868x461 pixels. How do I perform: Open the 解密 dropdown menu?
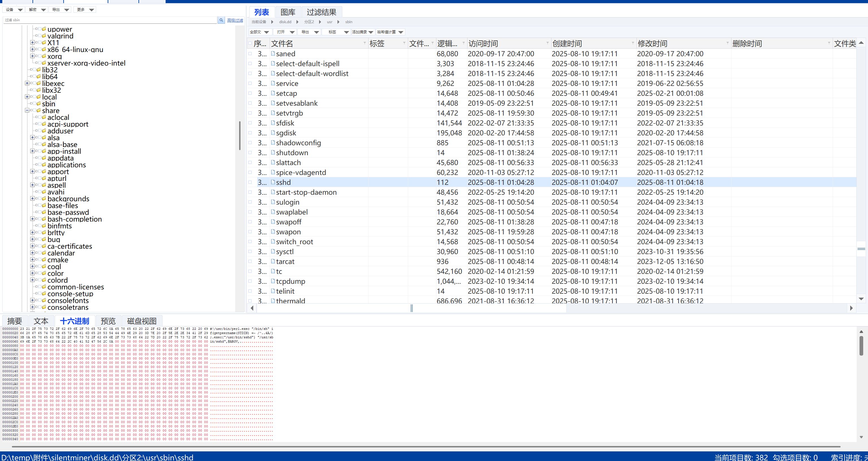click(37, 10)
